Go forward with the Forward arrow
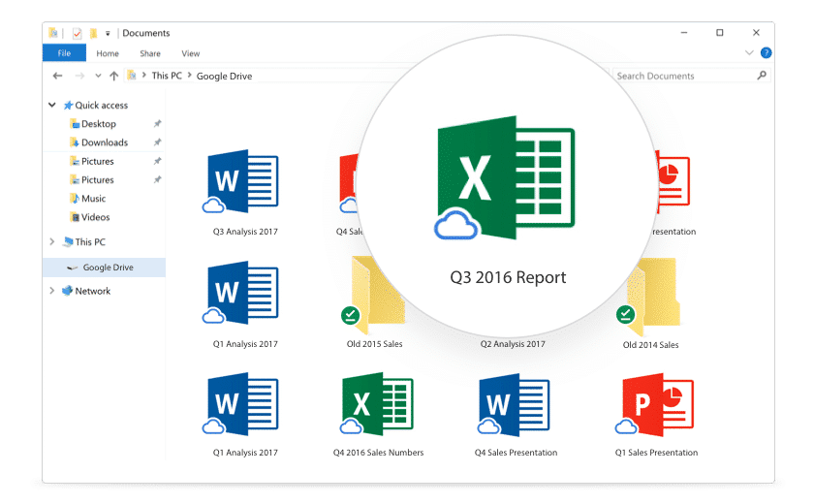814x504 pixels. coord(79,76)
